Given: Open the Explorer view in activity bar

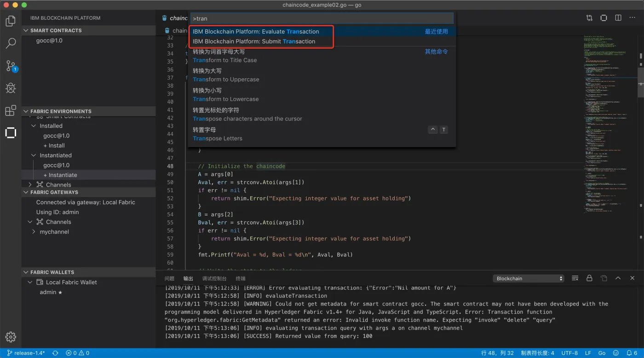Looking at the screenshot, I should tap(11, 21).
